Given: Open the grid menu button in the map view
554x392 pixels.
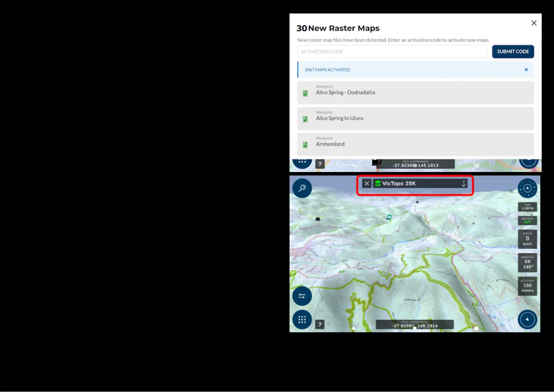Looking at the screenshot, I should tap(302, 320).
